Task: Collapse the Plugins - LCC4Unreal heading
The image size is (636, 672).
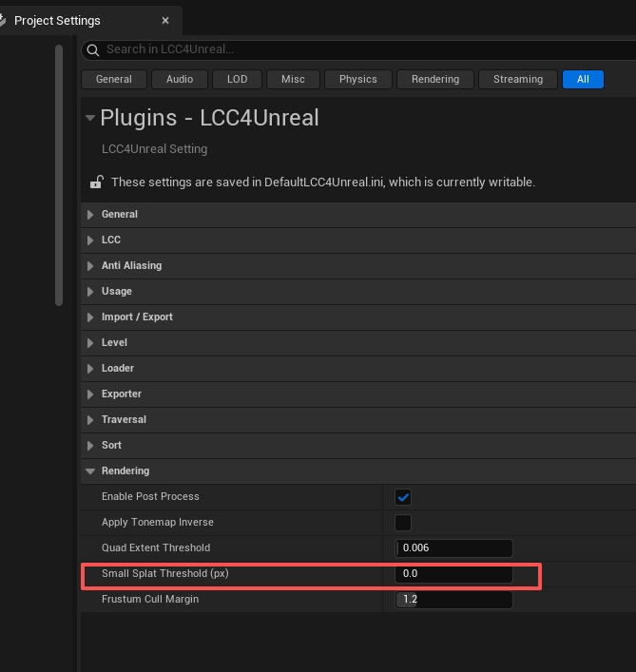Action: point(90,118)
